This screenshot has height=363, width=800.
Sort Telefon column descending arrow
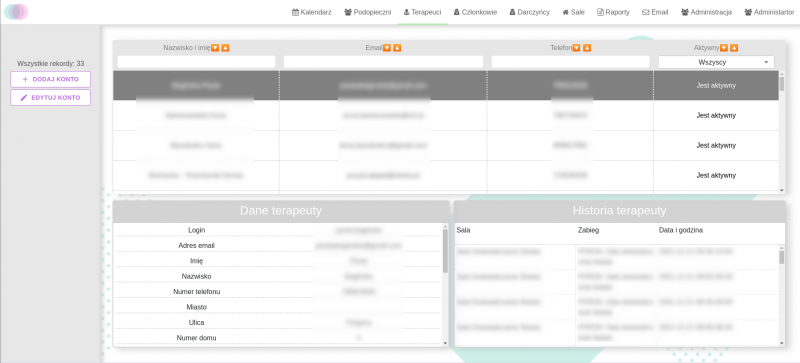tap(577, 48)
